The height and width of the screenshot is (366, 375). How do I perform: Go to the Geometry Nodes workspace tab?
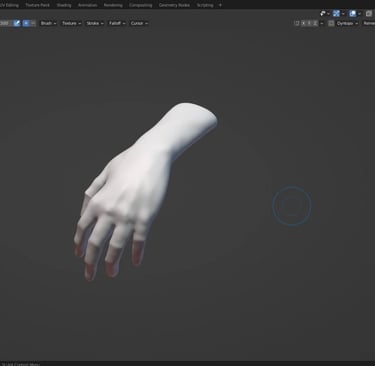tap(174, 5)
